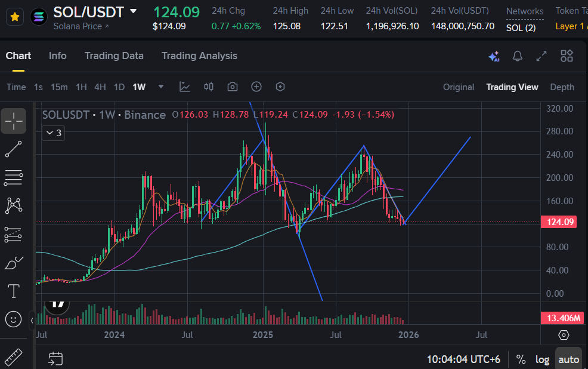588x369 pixels.
Task: Open the Solana Price link
Action: click(81, 26)
